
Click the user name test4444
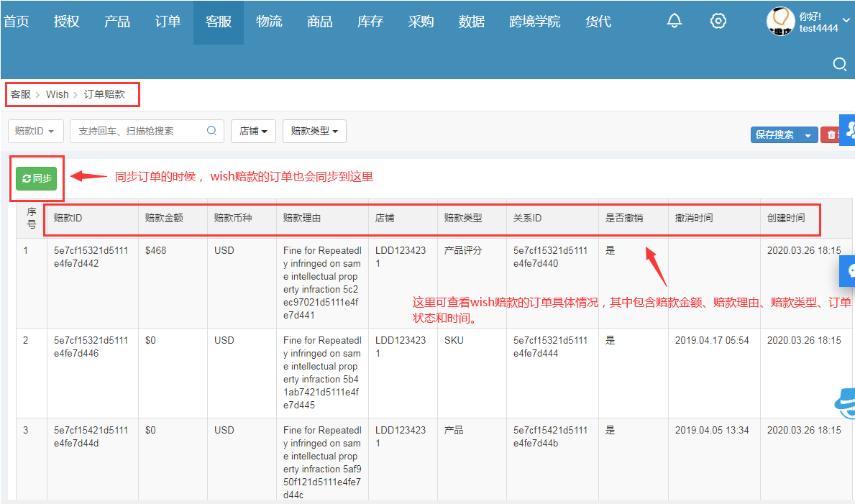(818, 28)
